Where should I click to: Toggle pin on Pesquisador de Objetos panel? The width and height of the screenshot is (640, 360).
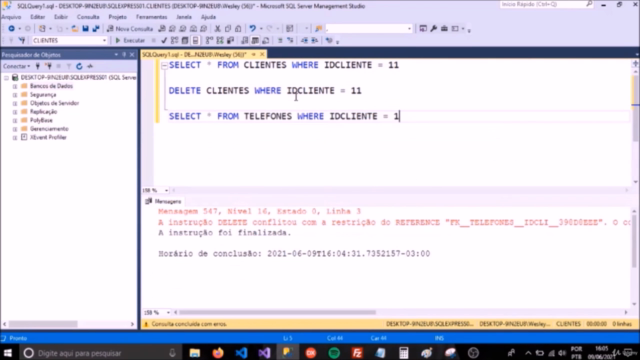(124, 55)
